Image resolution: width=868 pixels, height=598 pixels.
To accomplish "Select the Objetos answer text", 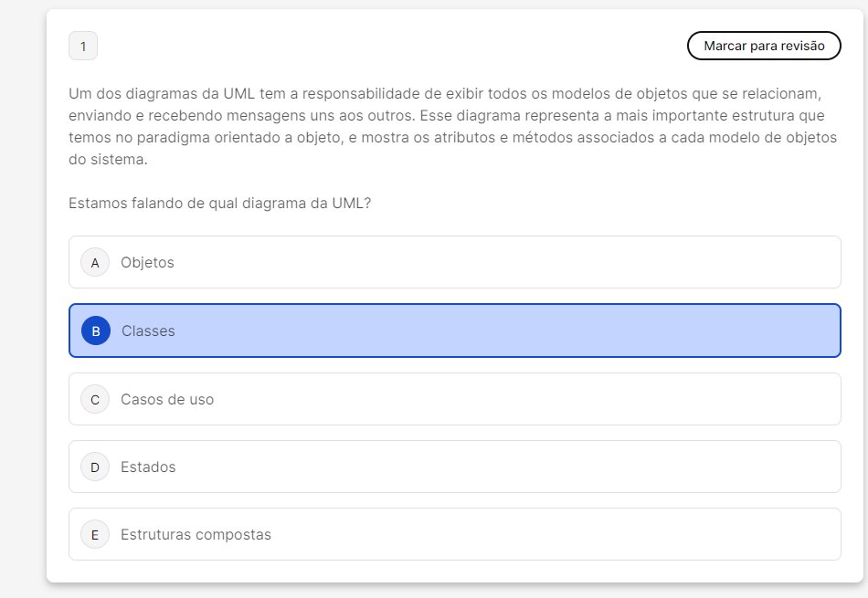I will point(147,263).
